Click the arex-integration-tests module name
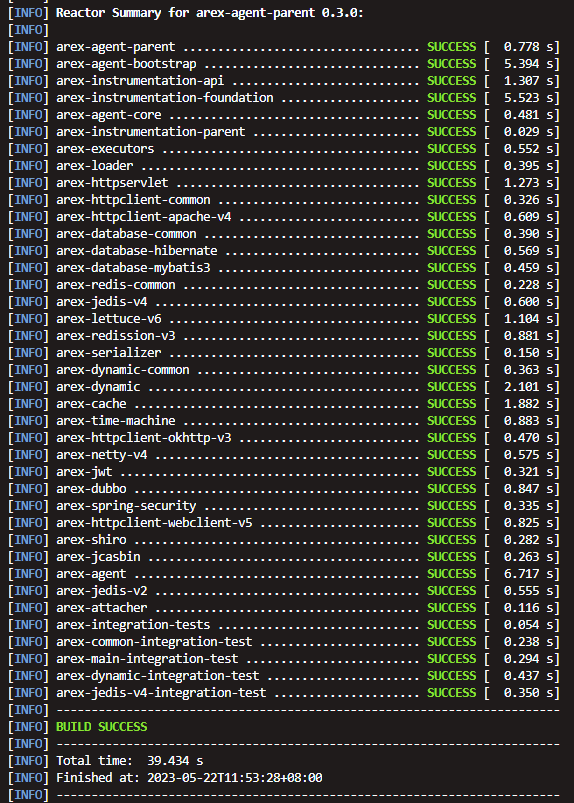Viewport: 574px width, 803px height. pos(133,624)
